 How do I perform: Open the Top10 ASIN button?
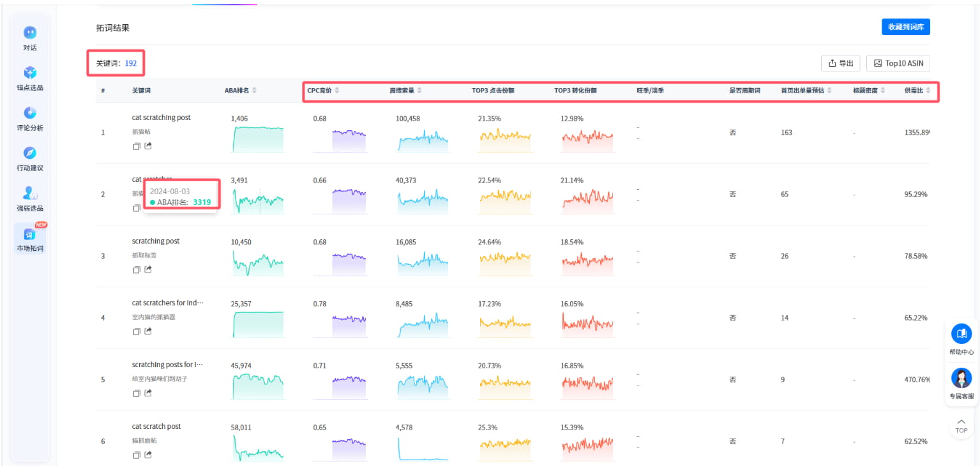coord(898,63)
